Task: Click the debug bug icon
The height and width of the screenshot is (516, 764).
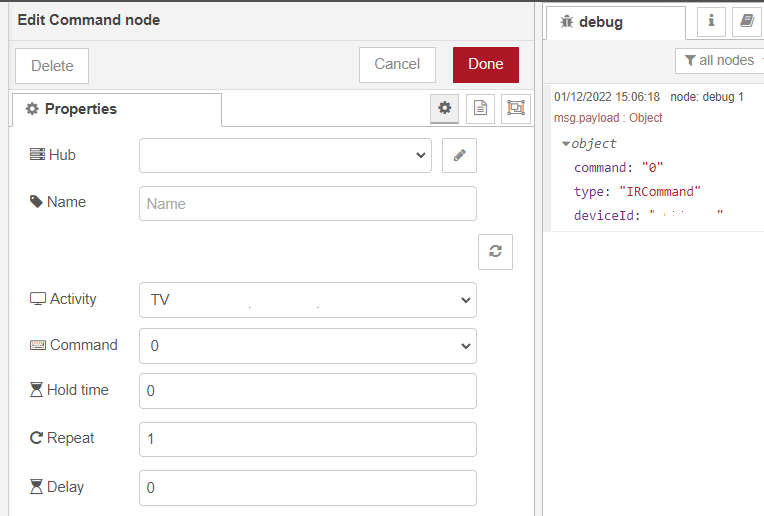Action: click(x=566, y=21)
